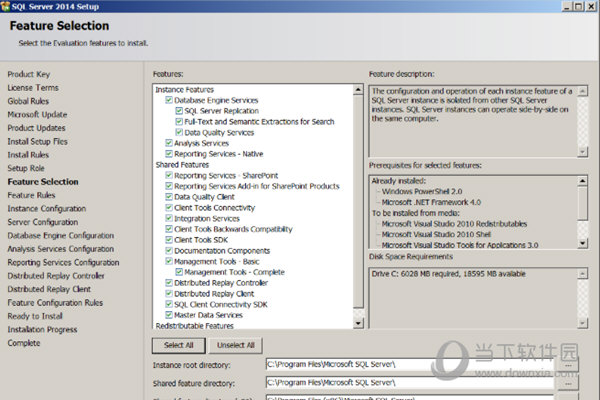Select the Complete step
The height and width of the screenshot is (400, 600).
pyautogui.click(x=24, y=343)
